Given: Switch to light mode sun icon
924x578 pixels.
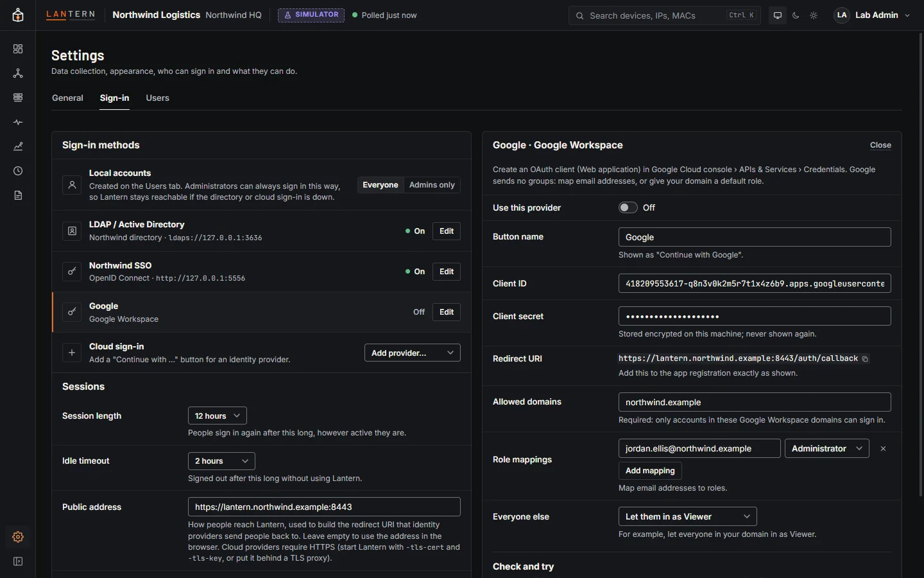Looking at the screenshot, I should tap(814, 15).
